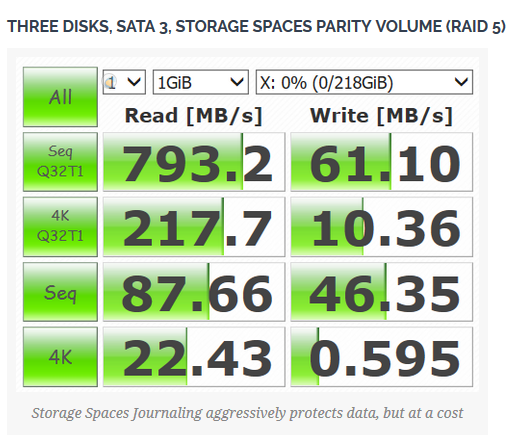Open the X: drive selection dropdown

[364, 82]
